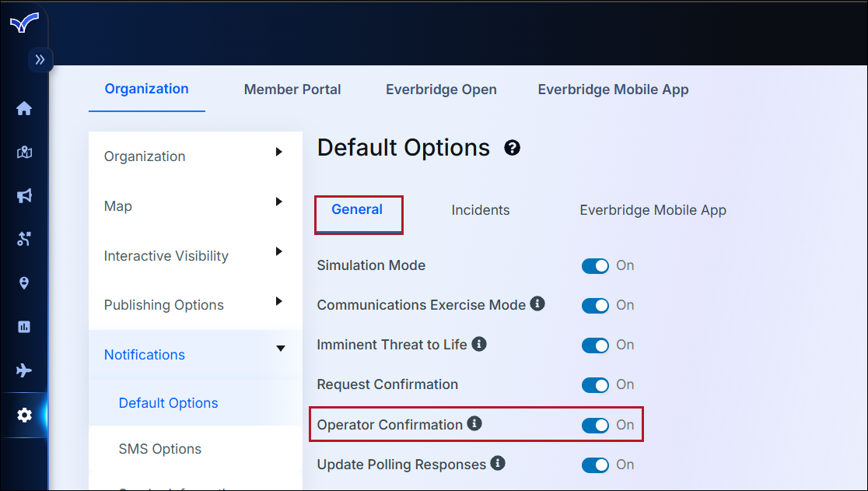Open the Member Portal tab
868x491 pixels.
[292, 89]
